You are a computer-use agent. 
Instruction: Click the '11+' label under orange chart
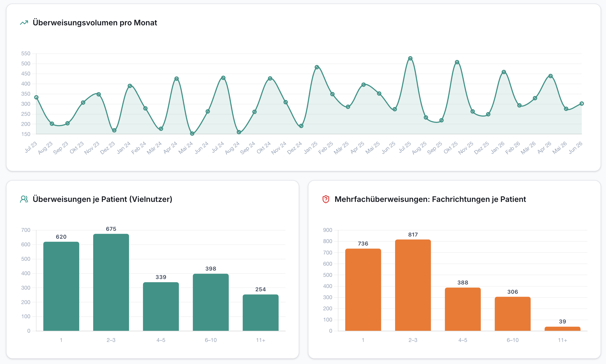tap(563, 340)
